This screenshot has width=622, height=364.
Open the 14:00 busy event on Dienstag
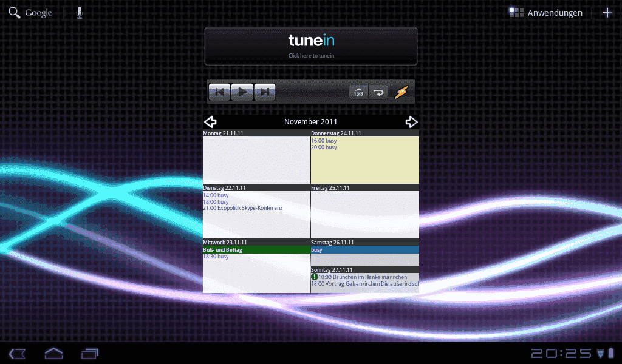pyautogui.click(x=216, y=195)
